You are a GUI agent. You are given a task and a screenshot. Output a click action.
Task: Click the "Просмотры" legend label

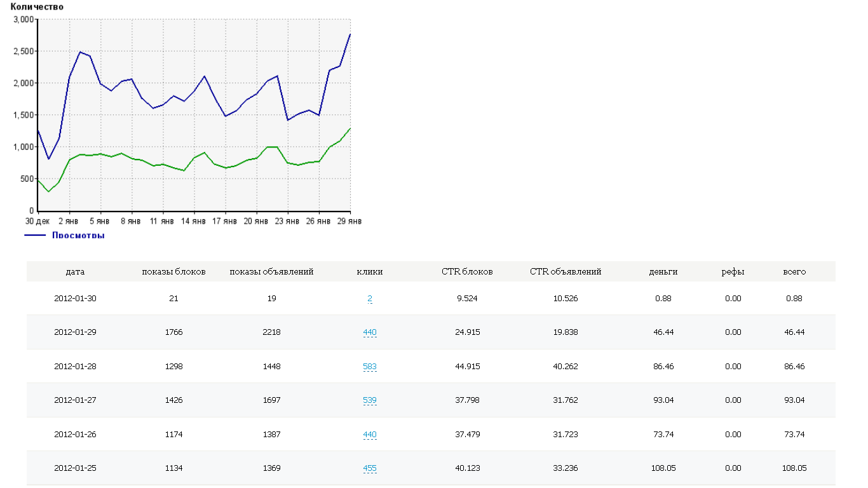[78, 236]
